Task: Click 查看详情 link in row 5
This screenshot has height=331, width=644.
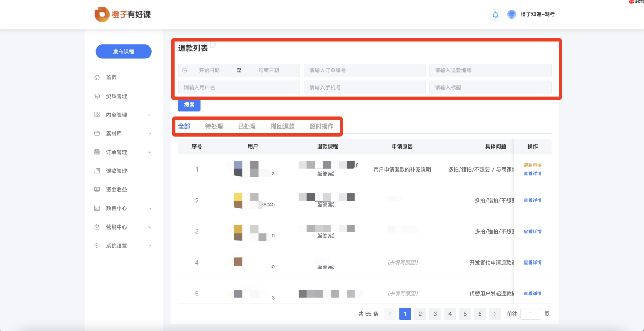Action: (x=532, y=294)
